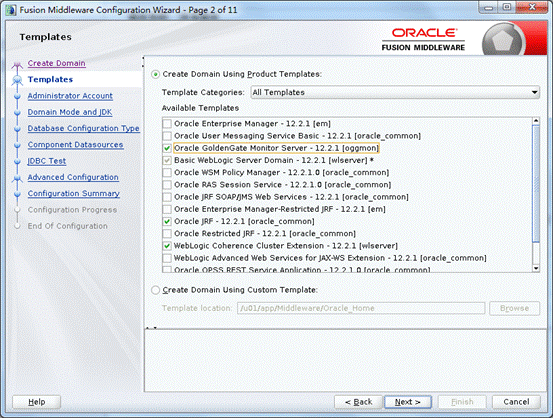
Task: Click the Create Domain step node icon
Action: (x=17, y=64)
